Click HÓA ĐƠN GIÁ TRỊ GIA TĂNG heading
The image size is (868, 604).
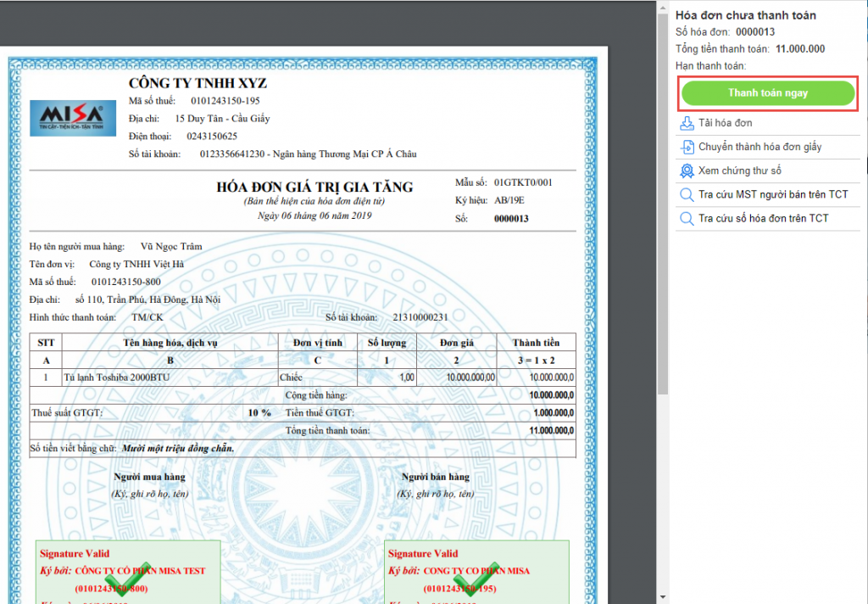pyautogui.click(x=314, y=187)
